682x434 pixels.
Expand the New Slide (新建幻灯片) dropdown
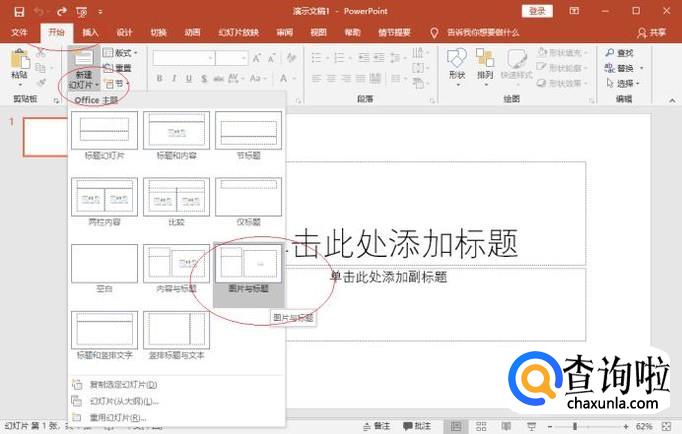82,81
